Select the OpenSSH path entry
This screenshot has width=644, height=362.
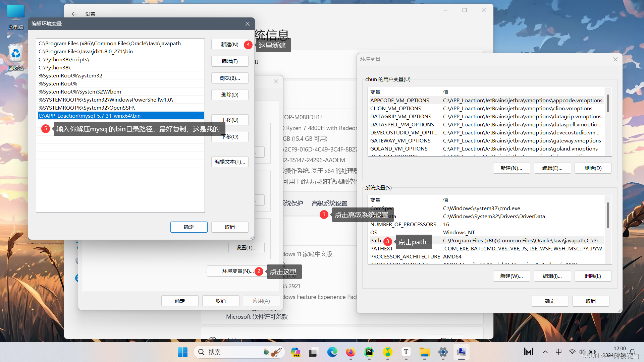coord(121,108)
